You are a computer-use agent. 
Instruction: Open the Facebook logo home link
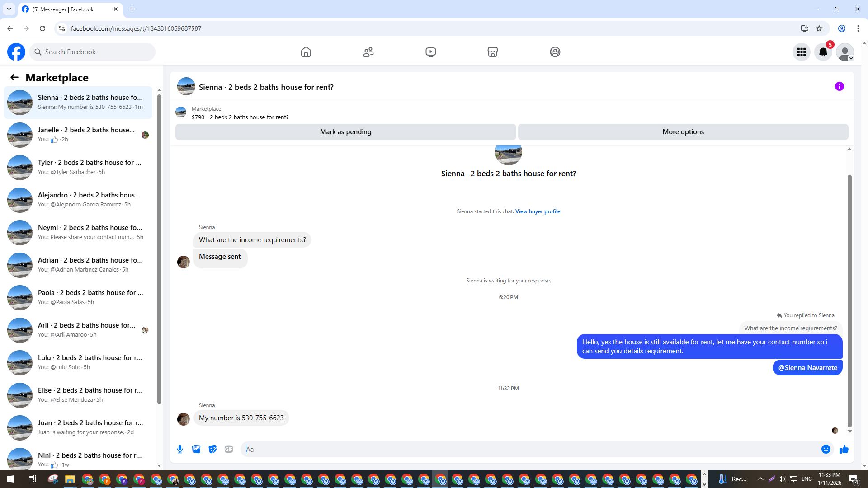16,52
